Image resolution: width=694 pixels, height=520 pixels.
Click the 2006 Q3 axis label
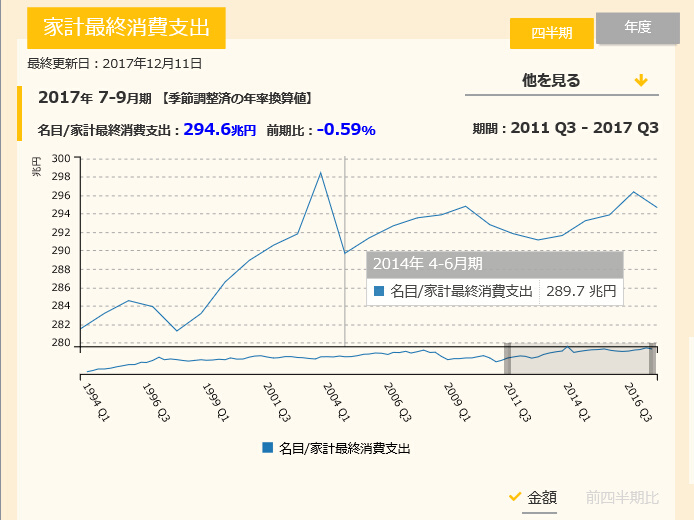click(397, 402)
